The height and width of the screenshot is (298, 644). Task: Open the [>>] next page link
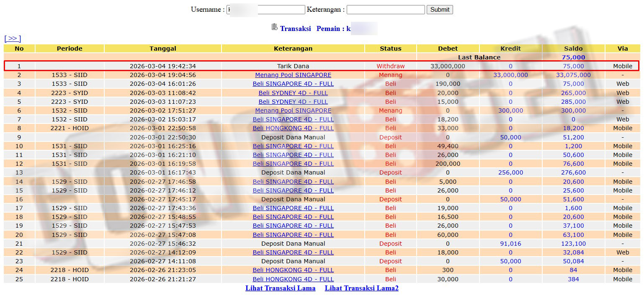[x=13, y=39]
